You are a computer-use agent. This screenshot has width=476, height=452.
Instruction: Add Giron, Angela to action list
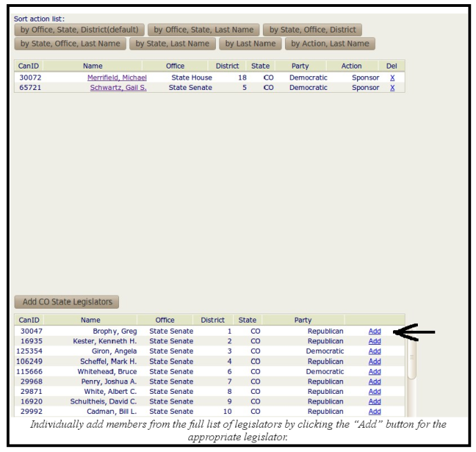tap(374, 352)
